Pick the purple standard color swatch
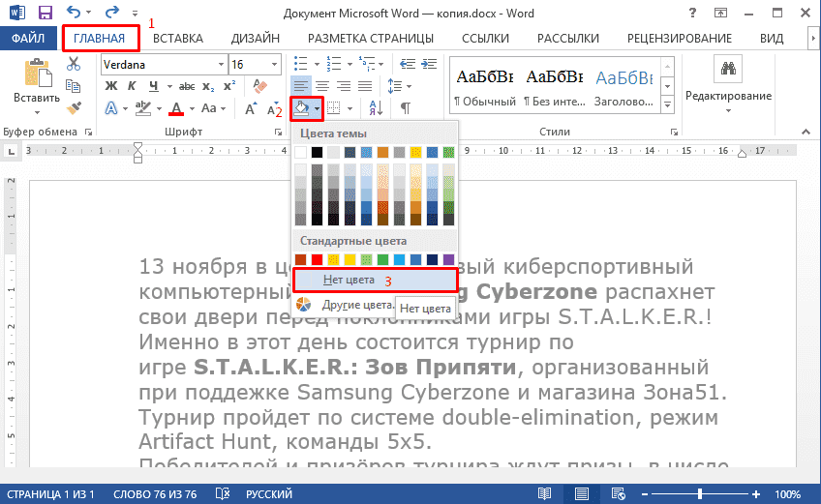 [448, 259]
